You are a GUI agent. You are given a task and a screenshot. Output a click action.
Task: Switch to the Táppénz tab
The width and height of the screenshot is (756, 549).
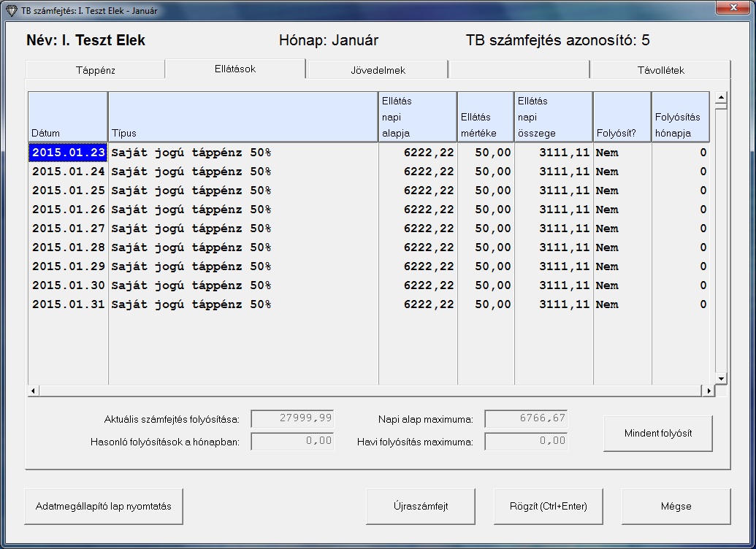96,70
